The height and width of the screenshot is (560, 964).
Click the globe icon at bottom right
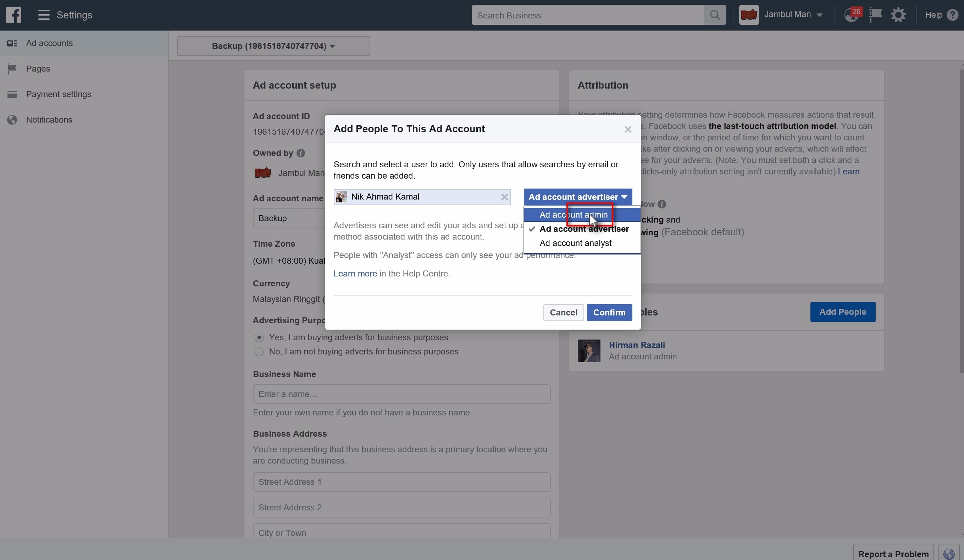point(949,554)
